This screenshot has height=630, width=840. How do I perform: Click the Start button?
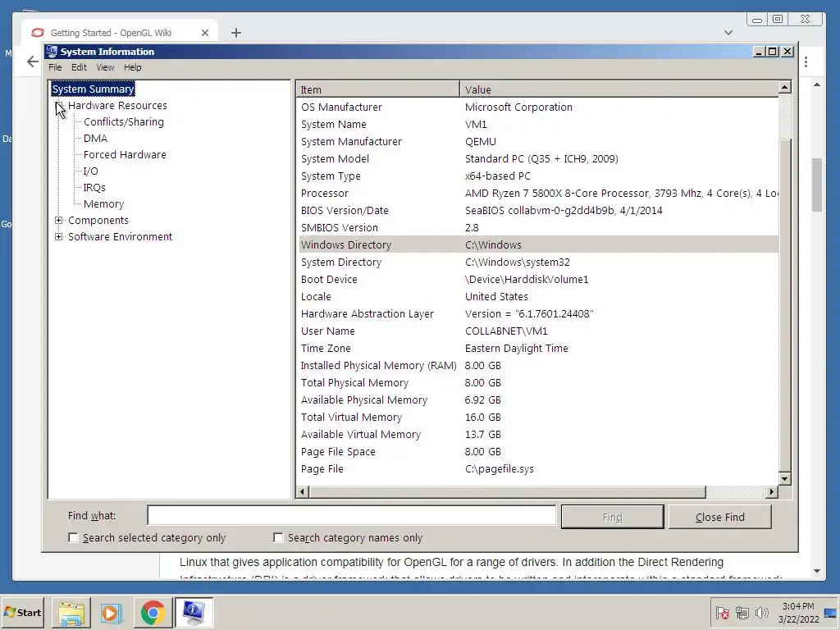(22, 613)
